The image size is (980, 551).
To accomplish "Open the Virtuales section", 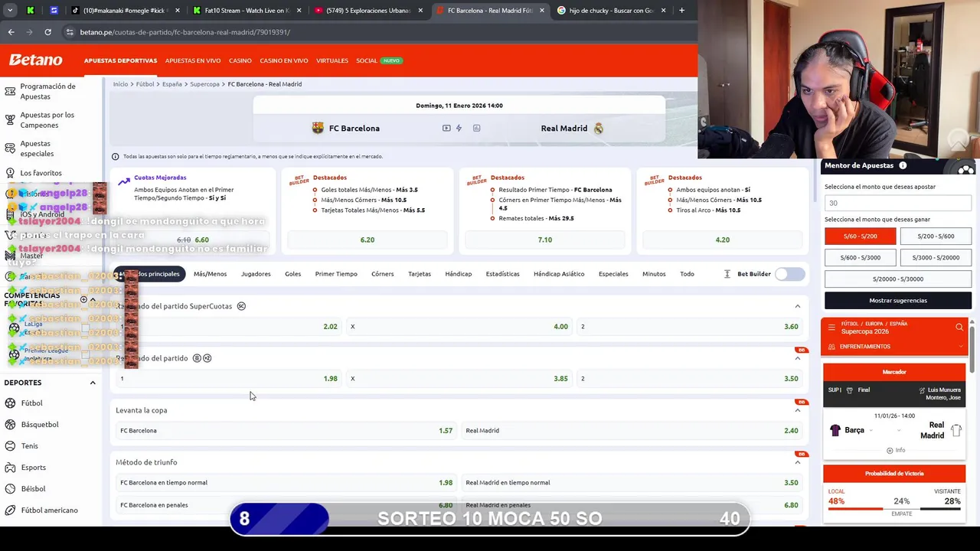I will tap(332, 60).
